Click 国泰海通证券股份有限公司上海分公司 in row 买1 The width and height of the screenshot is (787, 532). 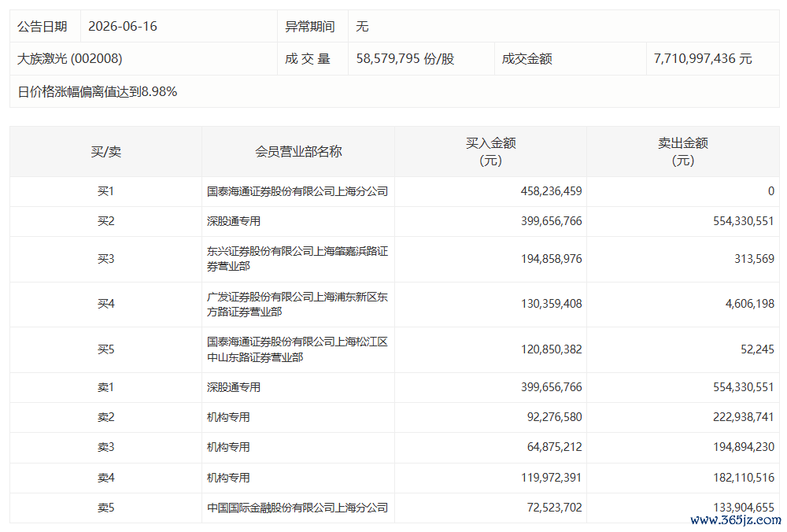tap(297, 191)
